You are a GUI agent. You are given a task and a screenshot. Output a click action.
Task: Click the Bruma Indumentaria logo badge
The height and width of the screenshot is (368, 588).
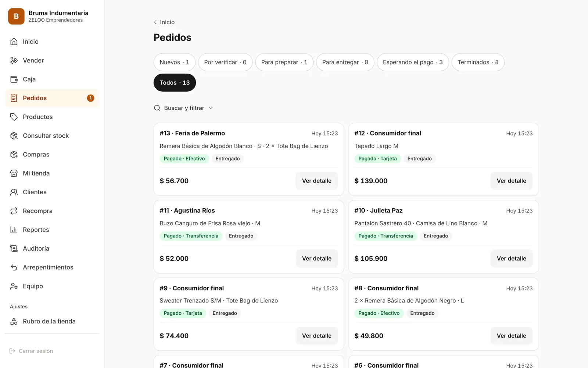[x=16, y=16]
